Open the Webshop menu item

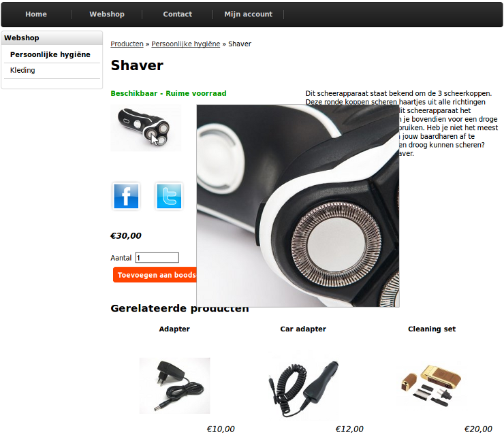click(107, 14)
